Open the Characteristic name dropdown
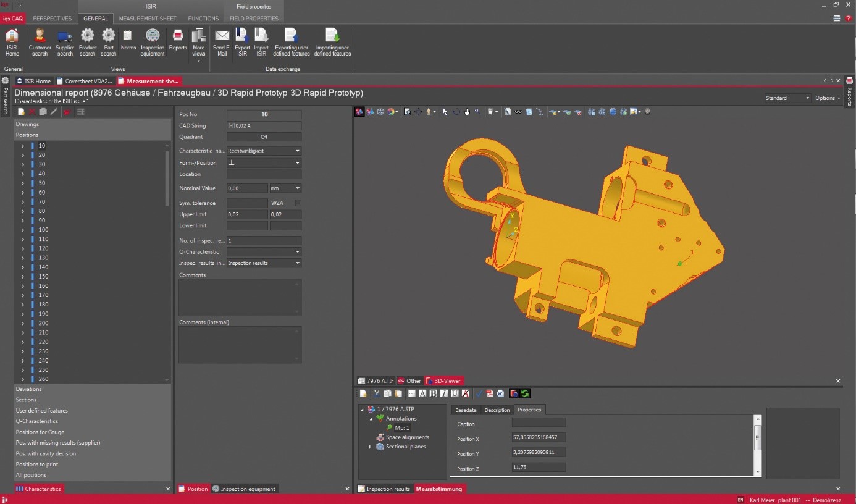856x504 pixels. pos(298,151)
